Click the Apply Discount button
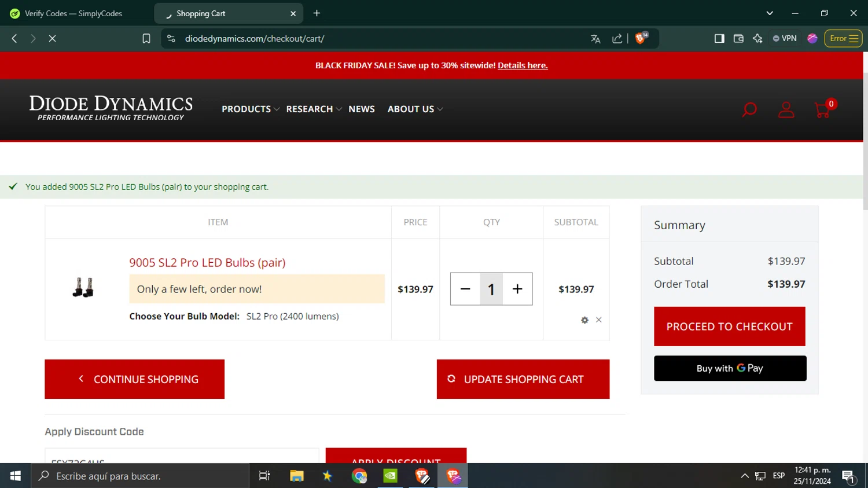This screenshot has width=868, height=488. [x=396, y=456]
